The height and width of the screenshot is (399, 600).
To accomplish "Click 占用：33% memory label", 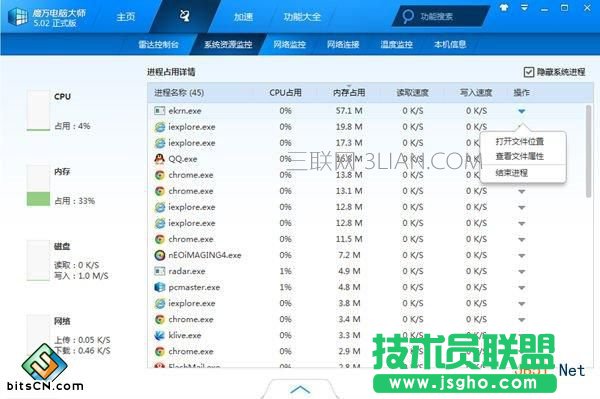I will click(x=75, y=201).
